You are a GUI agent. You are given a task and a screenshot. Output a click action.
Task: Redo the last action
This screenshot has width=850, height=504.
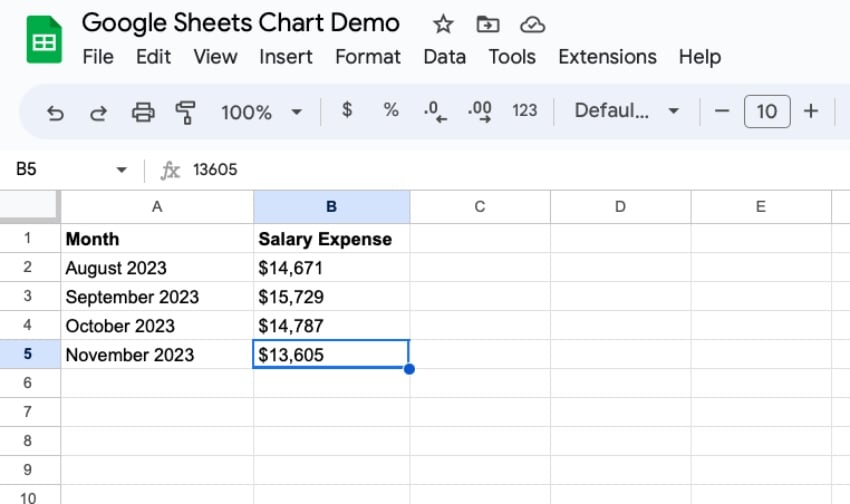pyautogui.click(x=99, y=113)
